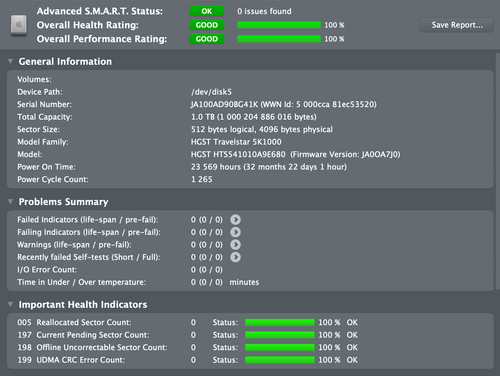Collapse the Important Health Indicators section
The height and width of the screenshot is (376, 500).
click(11, 304)
